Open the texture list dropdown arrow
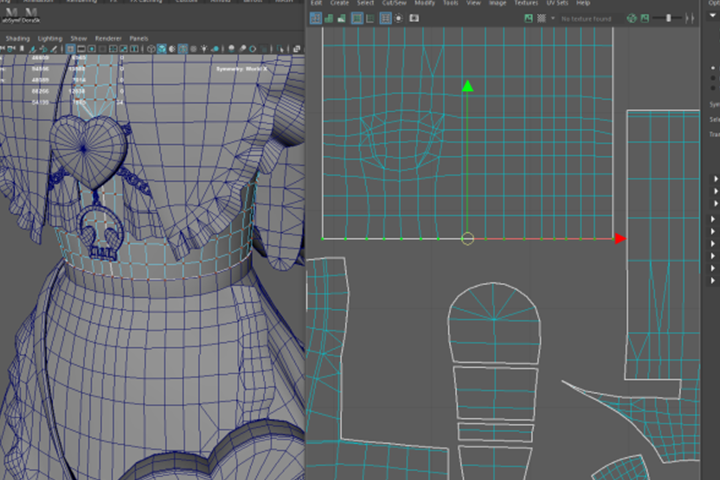Viewport: 720px width, 480px height. coord(553,18)
